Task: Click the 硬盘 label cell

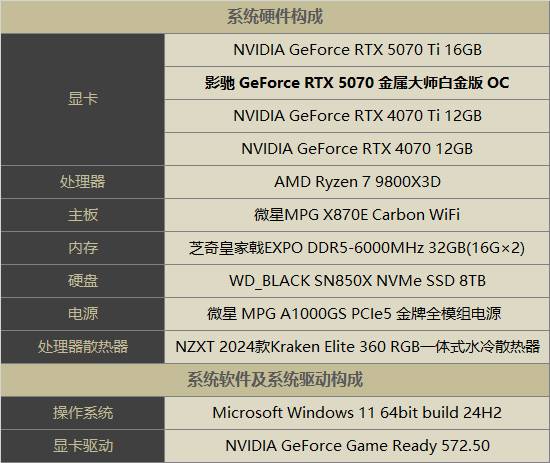Action: (x=82, y=281)
